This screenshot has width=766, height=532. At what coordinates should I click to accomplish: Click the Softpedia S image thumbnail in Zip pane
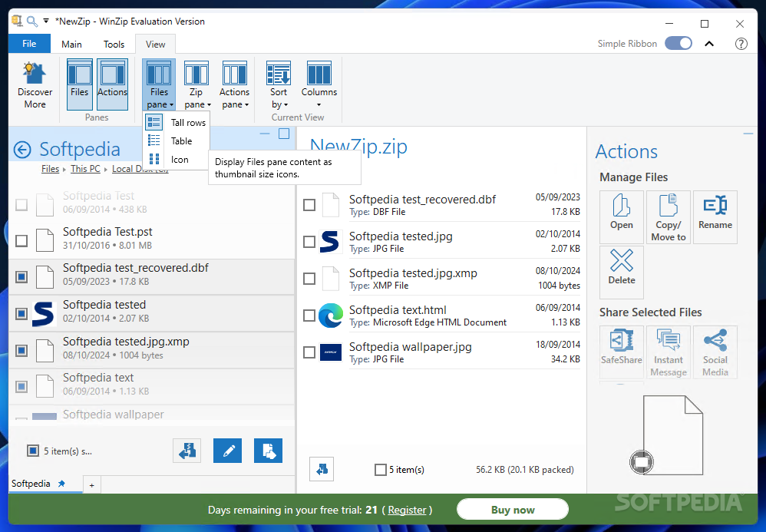pos(330,242)
